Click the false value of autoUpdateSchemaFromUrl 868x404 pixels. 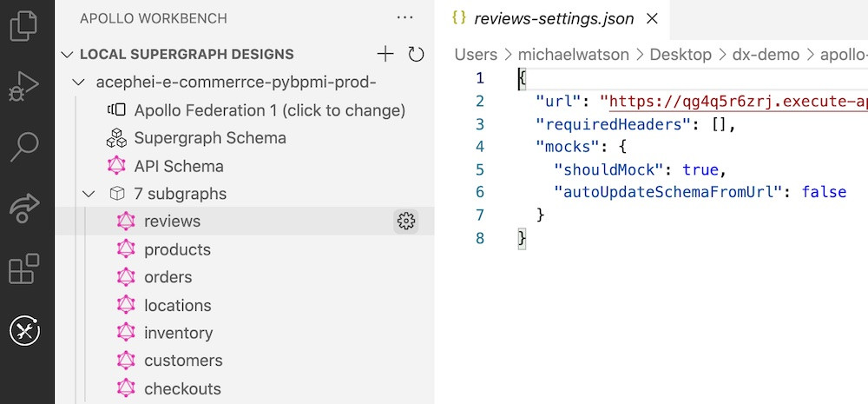(x=824, y=192)
